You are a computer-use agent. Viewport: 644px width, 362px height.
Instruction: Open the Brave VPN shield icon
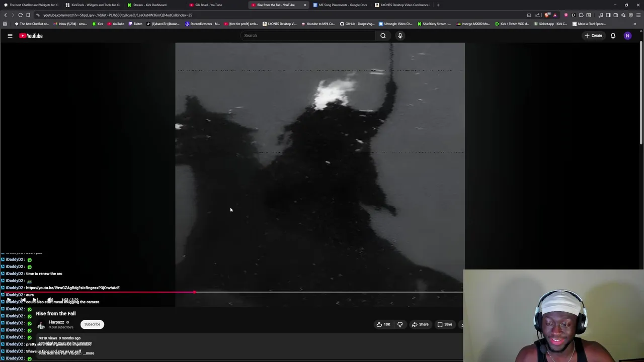[631, 15]
